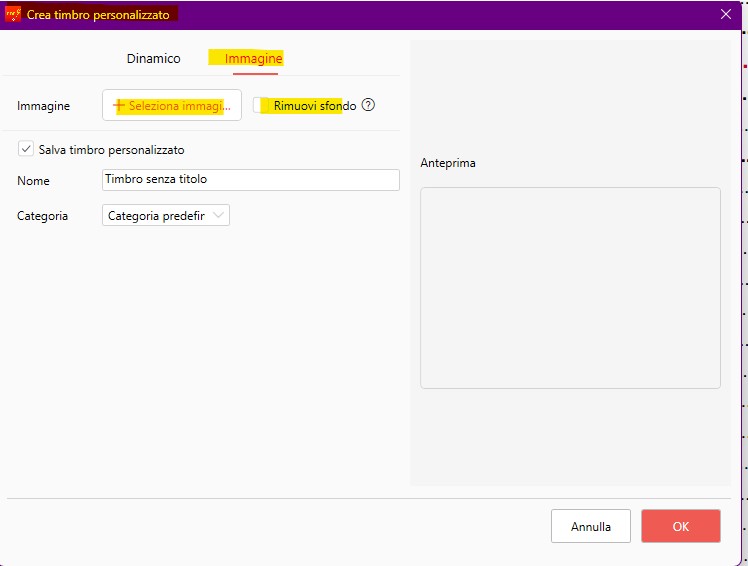Viewport: 748px width, 566px height.
Task: Click the Anteprima label text
Action: click(448, 163)
